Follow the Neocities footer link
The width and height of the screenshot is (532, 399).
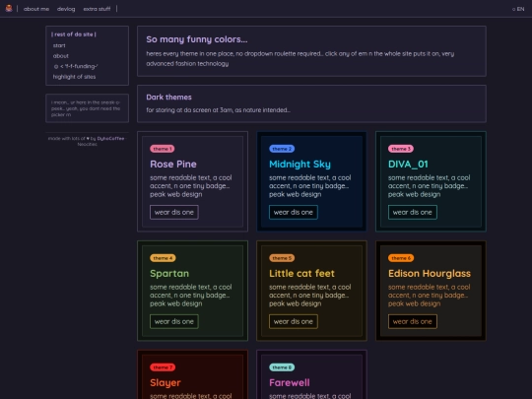(x=88, y=144)
